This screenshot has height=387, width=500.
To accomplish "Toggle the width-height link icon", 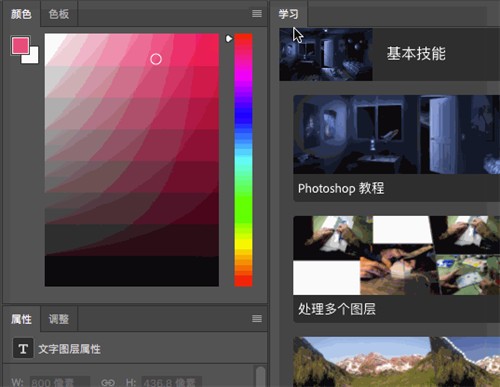I will pos(108,382).
